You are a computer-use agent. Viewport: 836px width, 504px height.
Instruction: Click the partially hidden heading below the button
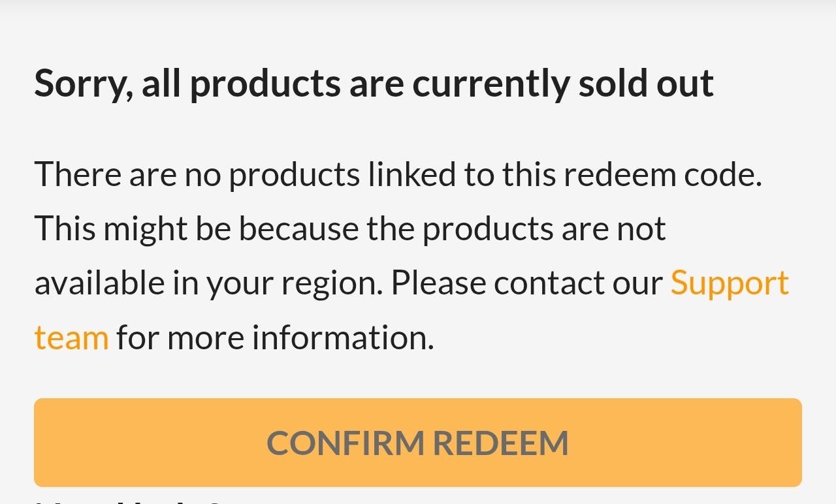click(x=131, y=501)
